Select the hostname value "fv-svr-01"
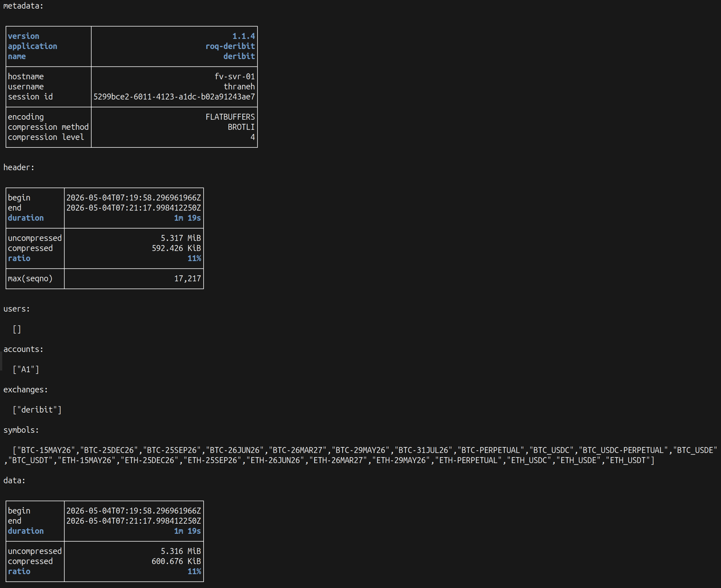This screenshot has width=721, height=588. pos(234,77)
